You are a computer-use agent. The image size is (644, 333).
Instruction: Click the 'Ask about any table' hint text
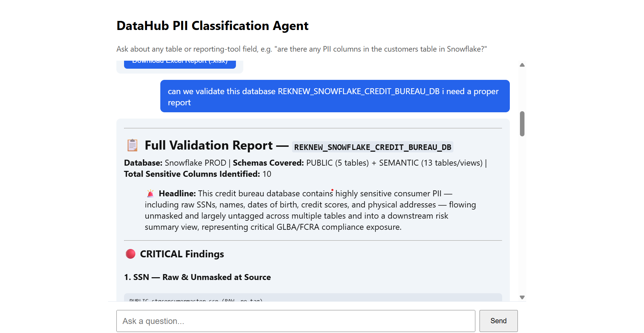(x=301, y=49)
